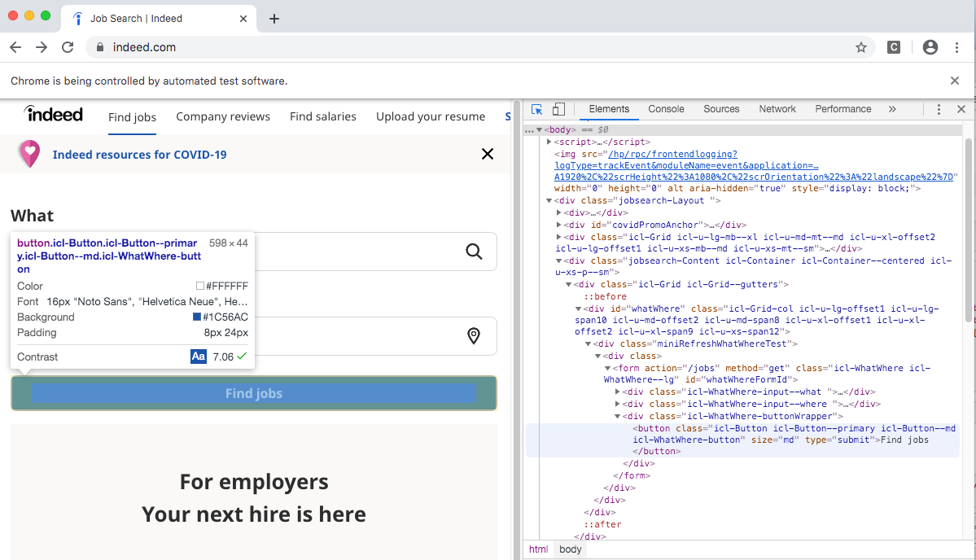Collapse the miniRefreshWhatWhereTest div node
Image resolution: width=976 pixels, height=560 pixels.
(x=589, y=343)
